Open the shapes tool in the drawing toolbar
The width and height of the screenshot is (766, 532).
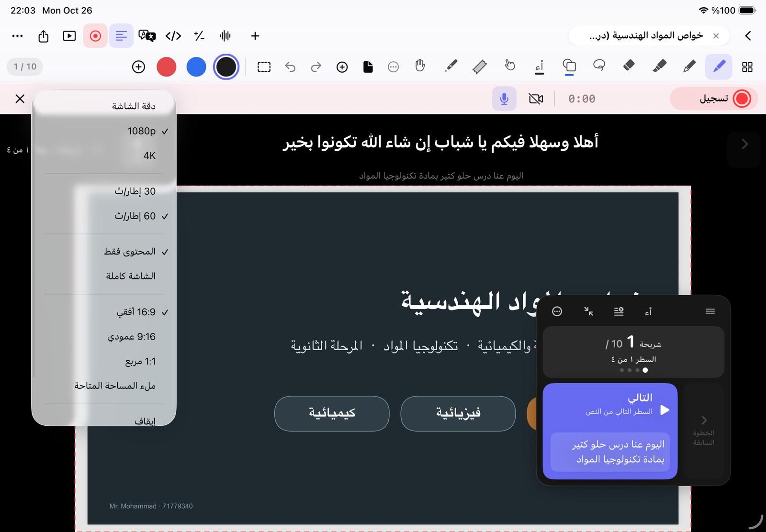coord(569,66)
